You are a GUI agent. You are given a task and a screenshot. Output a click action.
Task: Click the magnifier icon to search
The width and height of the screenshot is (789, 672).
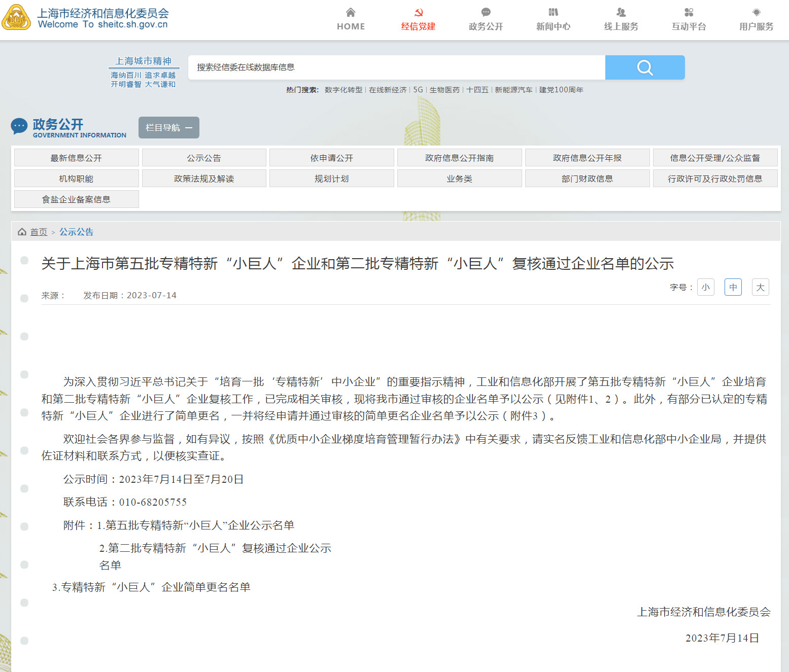click(x=644, y=67)
